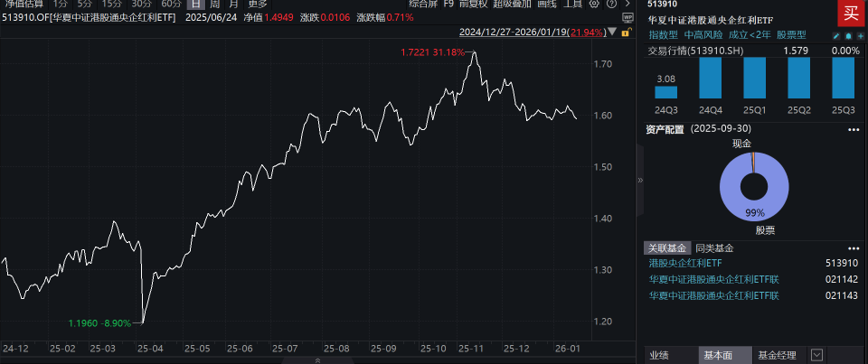Open the three-dots menu for 关联基金
Screen dimensions: 868x364
pyautogui.click(x=853, y=248)
